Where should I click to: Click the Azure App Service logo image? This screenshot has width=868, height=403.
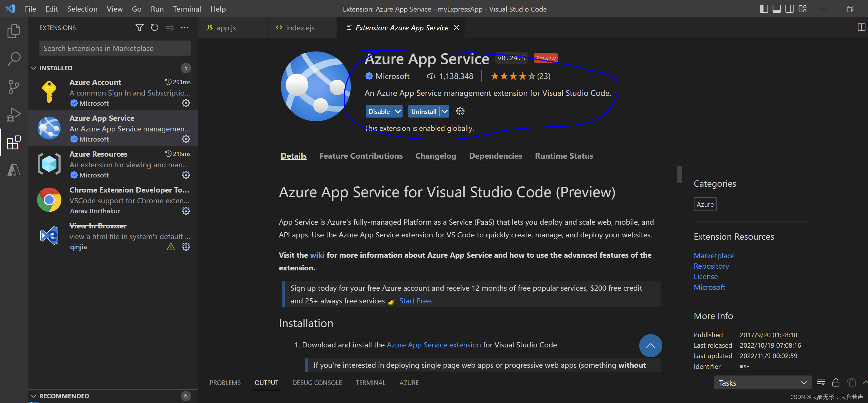tap(316, 86)
